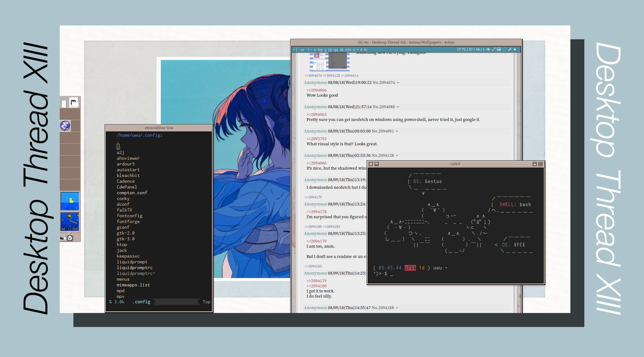Click 'DE: XFCE' text in urxvt
The height and width of the screenshot is (357, 644).
(513, 245)
